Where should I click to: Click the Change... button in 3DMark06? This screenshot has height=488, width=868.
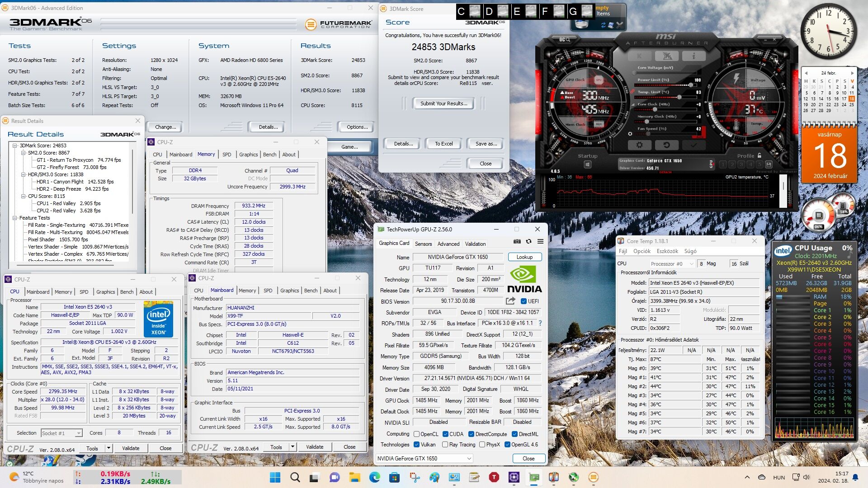pos(165,127)
